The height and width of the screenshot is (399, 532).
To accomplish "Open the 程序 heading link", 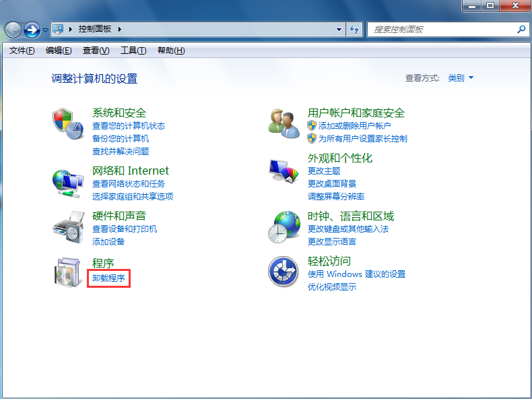I will click(x=103, y=263).
